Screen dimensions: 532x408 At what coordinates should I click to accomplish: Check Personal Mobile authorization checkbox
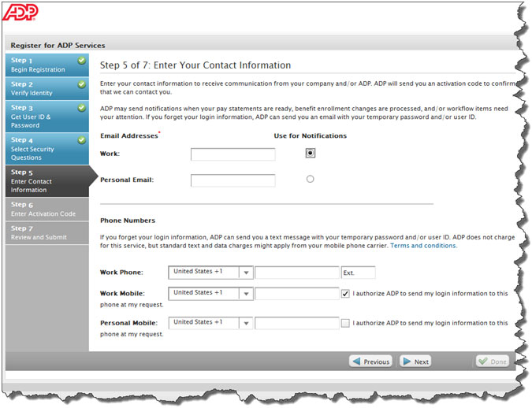click(x=345, y=323)
